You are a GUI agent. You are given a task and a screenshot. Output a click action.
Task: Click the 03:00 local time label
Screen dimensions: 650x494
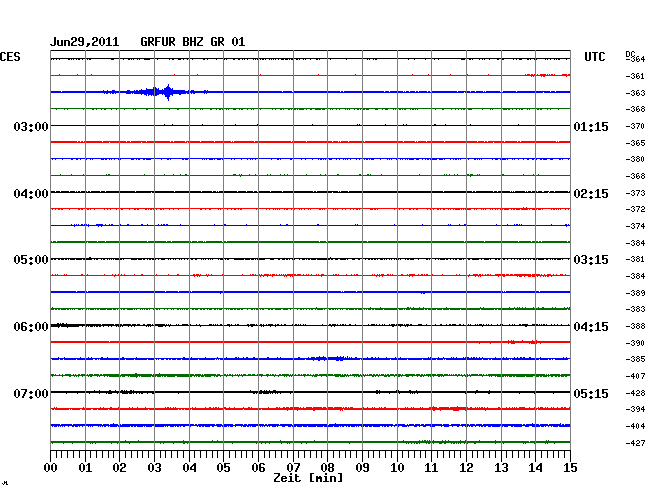click(x=31, y=126)
